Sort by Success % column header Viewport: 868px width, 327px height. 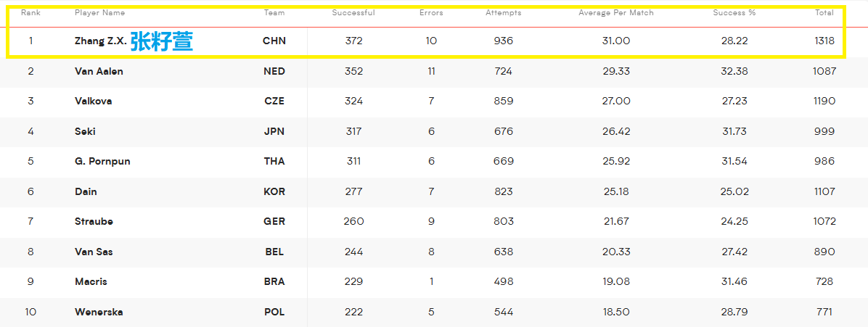pyautogui.click(x=734, y=13)
